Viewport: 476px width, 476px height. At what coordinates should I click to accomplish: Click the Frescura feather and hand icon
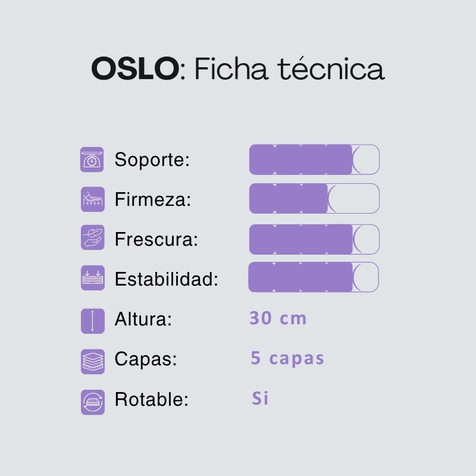92,238
